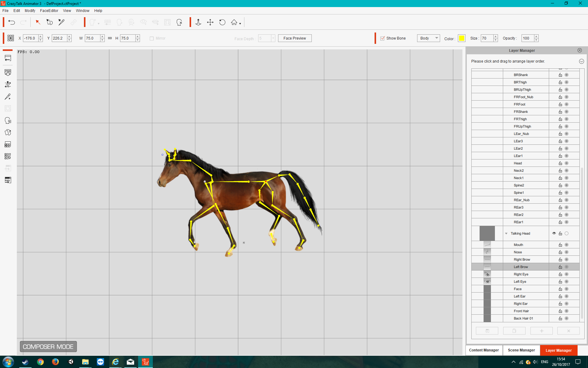The height and width of the screenshot is (368, 588).
Task: Collapse the Talking Head layer group
Action: [x=506, y=234]
